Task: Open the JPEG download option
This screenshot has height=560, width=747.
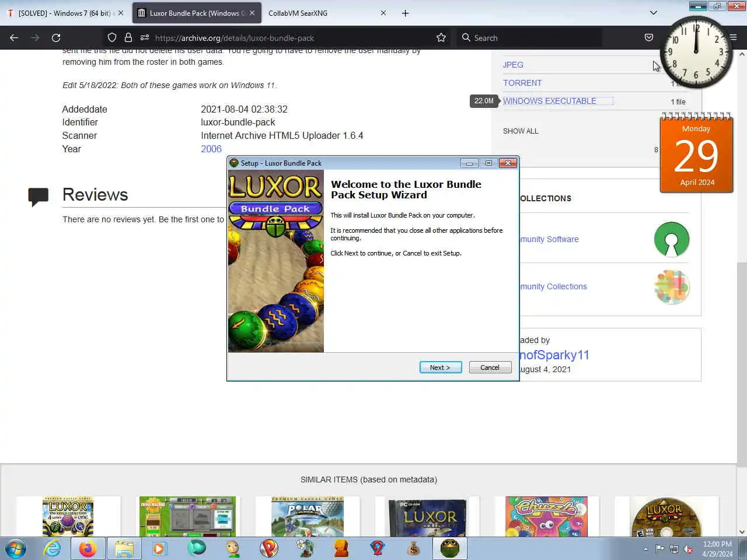Action: coord(513,65)
